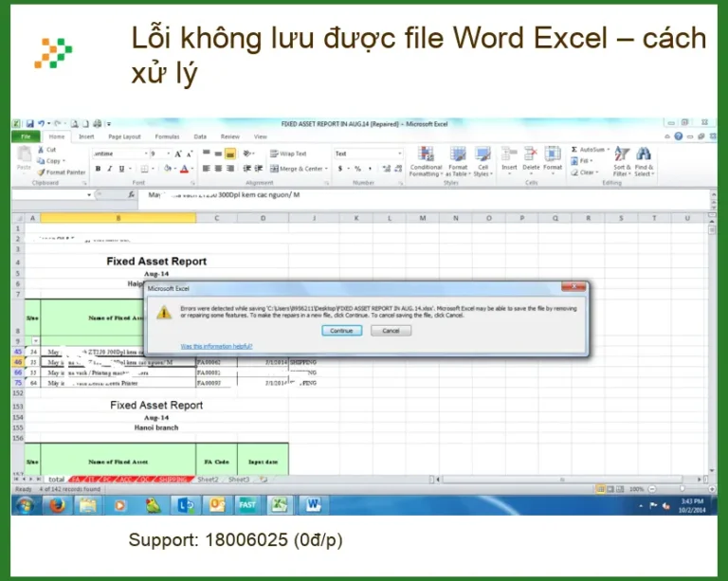Open the filter dropdown in row 9
This screenshot has height=581, width=728.
pos(36,341)
